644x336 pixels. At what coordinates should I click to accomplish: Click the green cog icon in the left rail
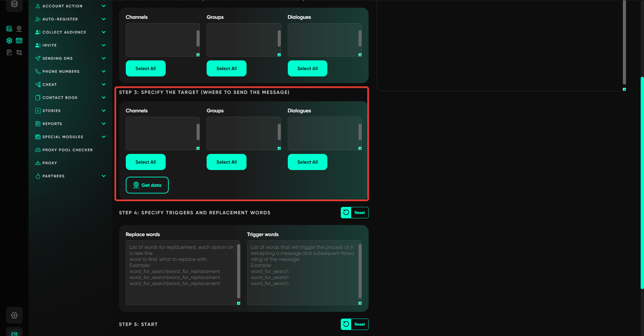point(9,41)
